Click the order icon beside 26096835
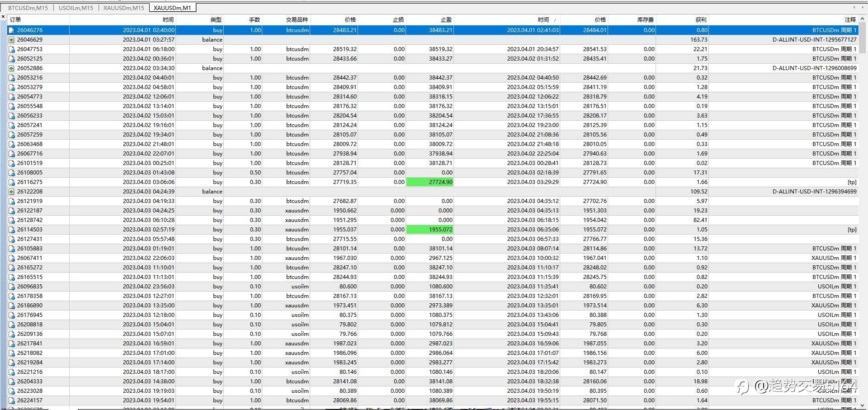Screen dimensions: 868x410 [11, 287]
